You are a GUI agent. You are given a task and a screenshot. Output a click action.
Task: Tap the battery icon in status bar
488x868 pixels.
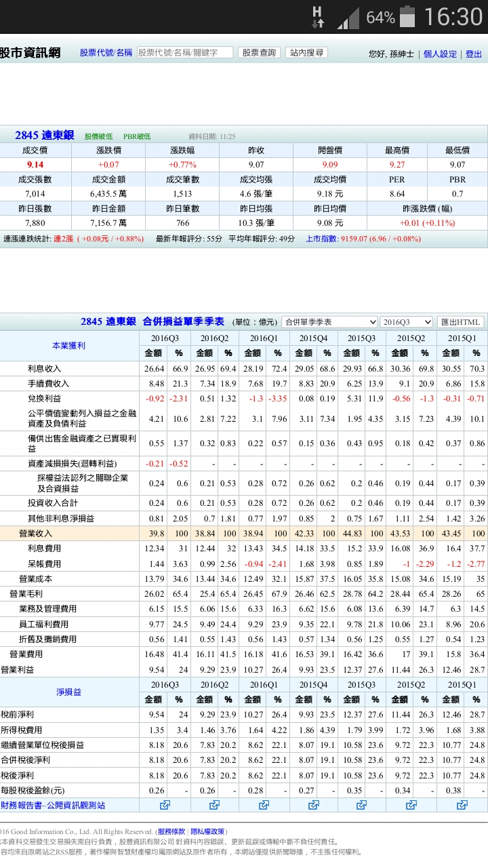click(407, 17)
